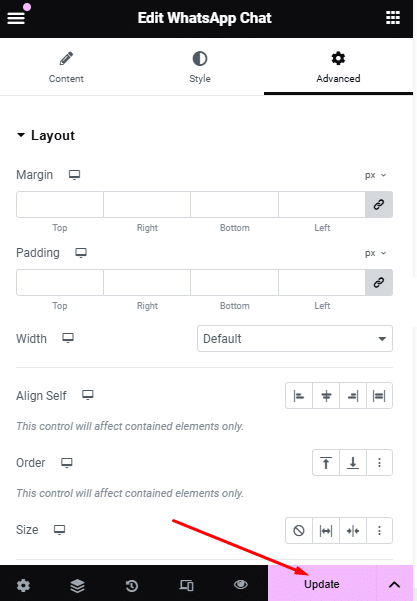Image resolution: width=417 pixels, height=601 pixels.
Task: Open the Navigator layers icon
Action: 77,585
